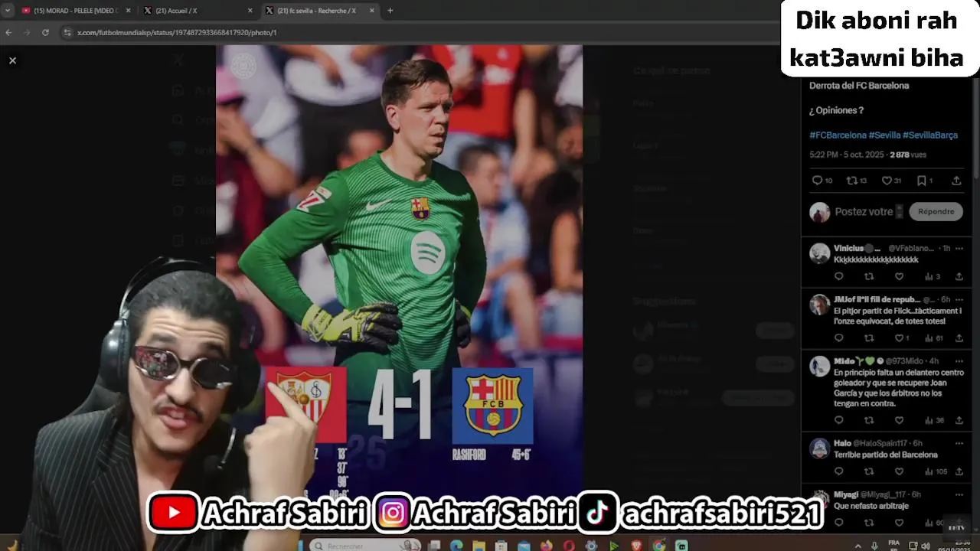
Task: Click Windows taskbar Rechercher search box
Action: pyautogui.click(x=365, y=546)
